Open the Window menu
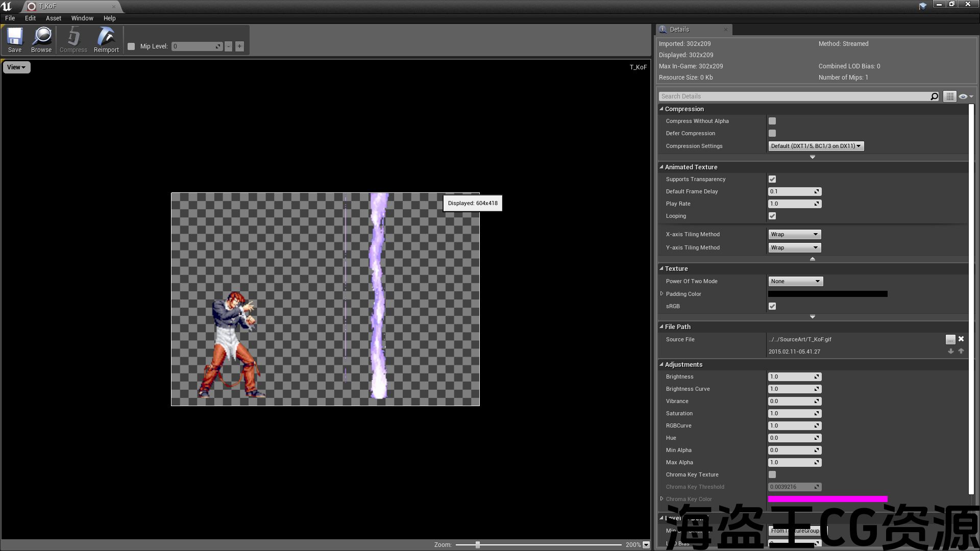This screenshot has width=980, height=551. click(x=82, y=18)
